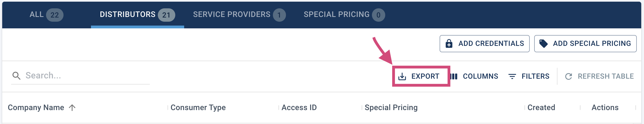Screen dimensions: 644x124
Task: Click the refresh circular arrow icon
Action: pyautogui.click(x=569, y=76)
